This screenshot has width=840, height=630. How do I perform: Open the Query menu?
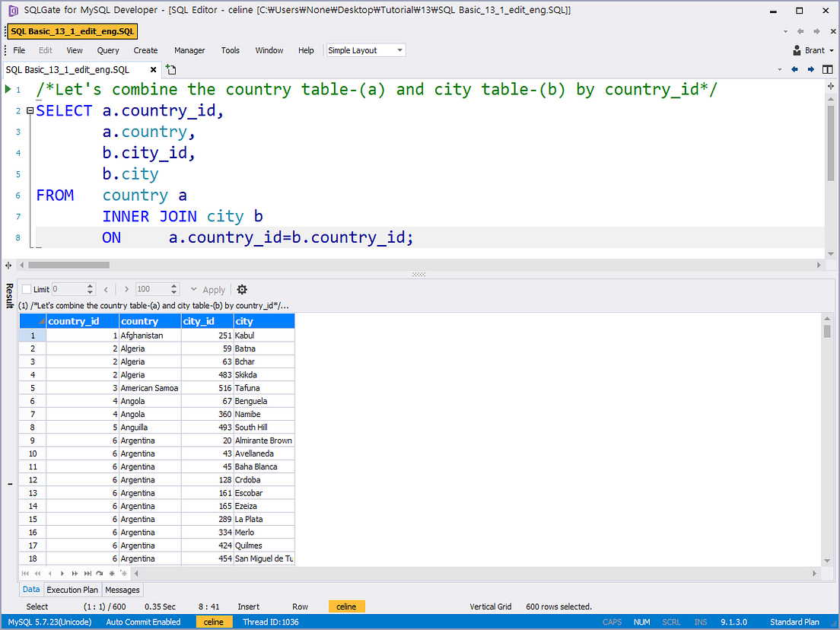[107, 50]
